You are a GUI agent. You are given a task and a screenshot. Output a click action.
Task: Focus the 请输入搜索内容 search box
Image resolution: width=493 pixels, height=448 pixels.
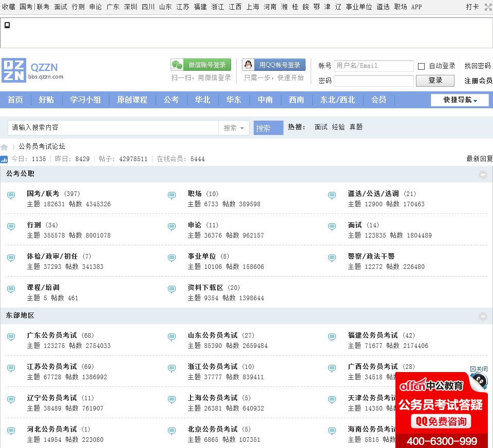tap(113, 128)
